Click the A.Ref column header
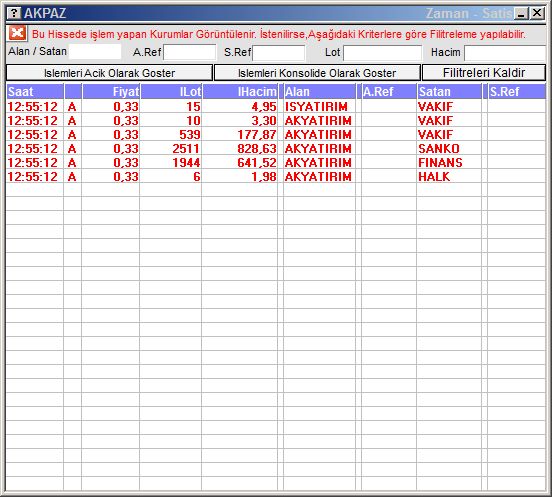The height and width of the screenshot is (497, 552). 389,92
